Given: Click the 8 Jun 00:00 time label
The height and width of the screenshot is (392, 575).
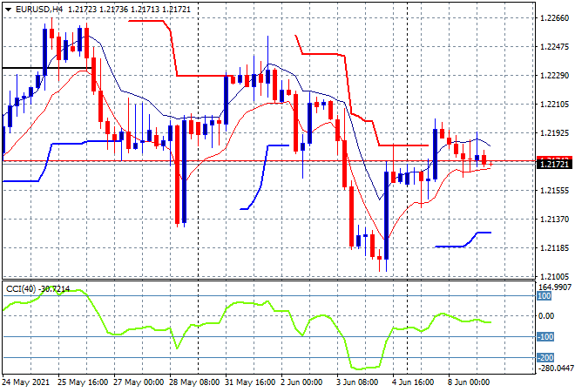Looking at the screenshot, I should [x=469, y=382].
